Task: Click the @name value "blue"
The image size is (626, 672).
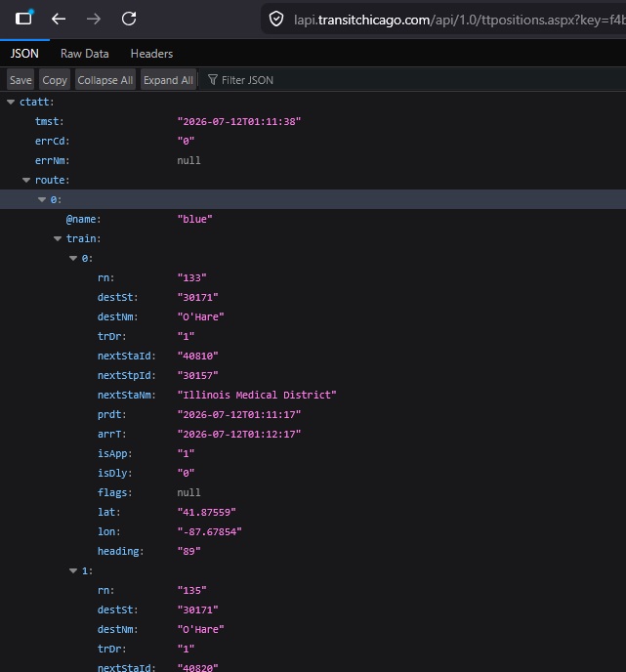Action: pos(195,219)
